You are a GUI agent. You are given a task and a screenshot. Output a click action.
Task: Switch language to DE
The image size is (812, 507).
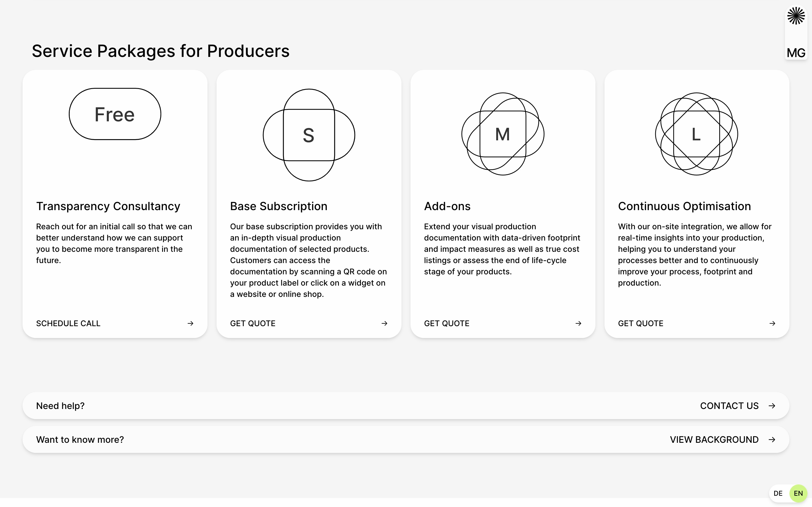(x=778, y=493)
